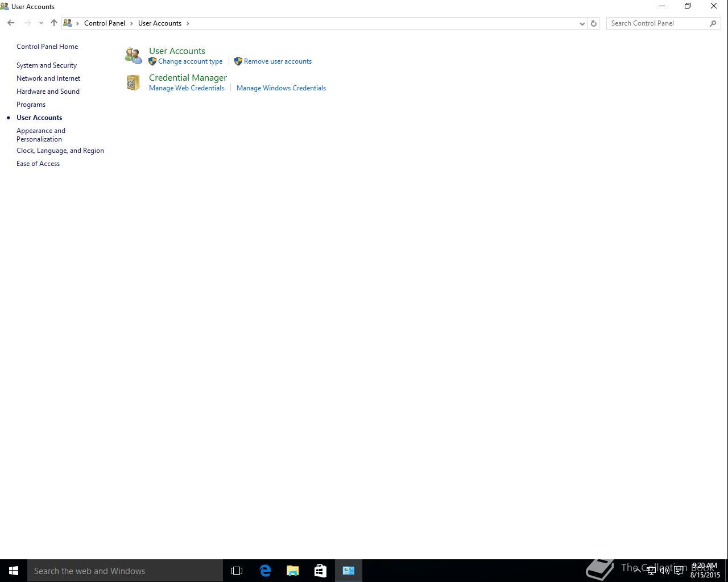Image resolution: width=728 pixels, height=582 pixels.
Task: Open Programs category
Action: click(31, 105)
